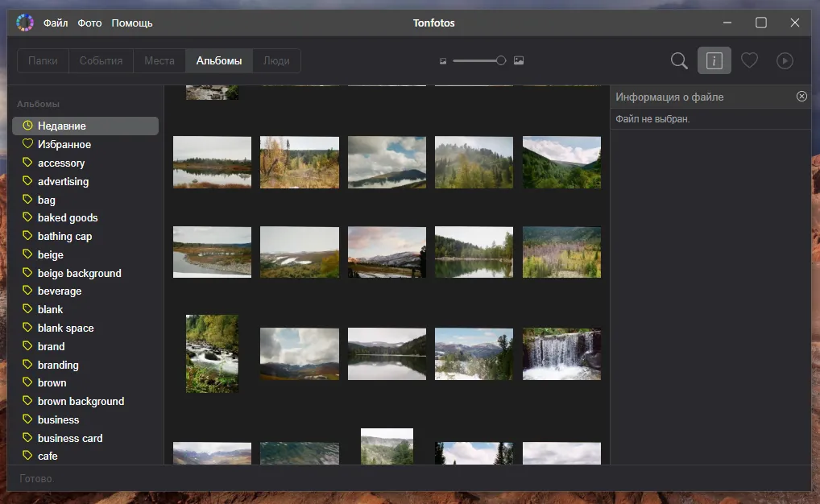Switch to the События tab
This screenshot has height=504, width=820.
[x=101, y=60]
